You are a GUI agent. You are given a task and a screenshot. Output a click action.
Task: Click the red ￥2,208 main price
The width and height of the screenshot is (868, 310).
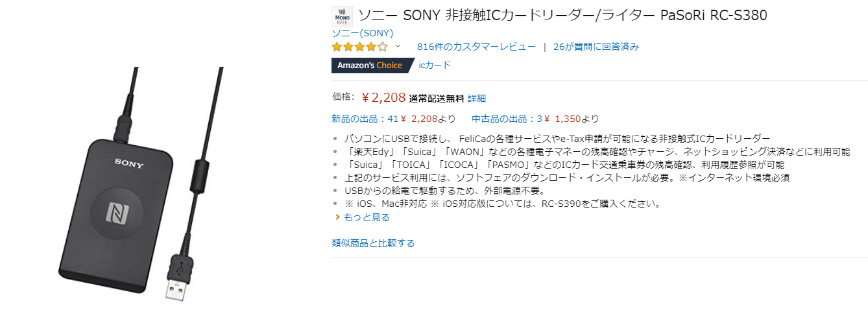tap(383, 98)
